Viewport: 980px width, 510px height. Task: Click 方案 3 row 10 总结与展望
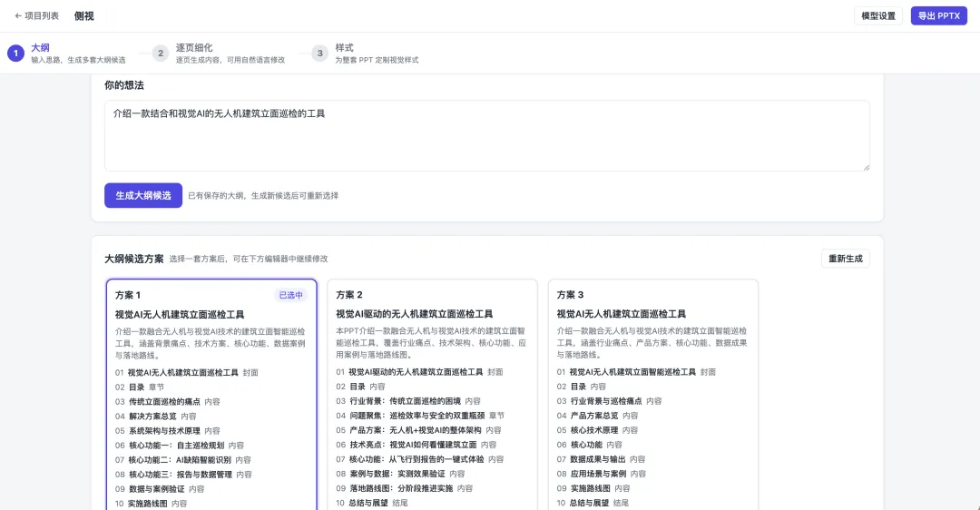[x=593, y=503]
